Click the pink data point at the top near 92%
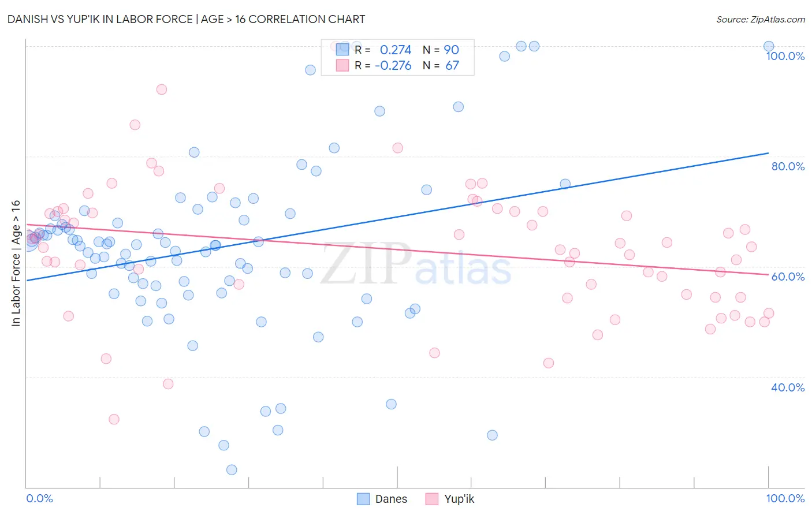This screenshot has width=812, height=515. [162, 89]
